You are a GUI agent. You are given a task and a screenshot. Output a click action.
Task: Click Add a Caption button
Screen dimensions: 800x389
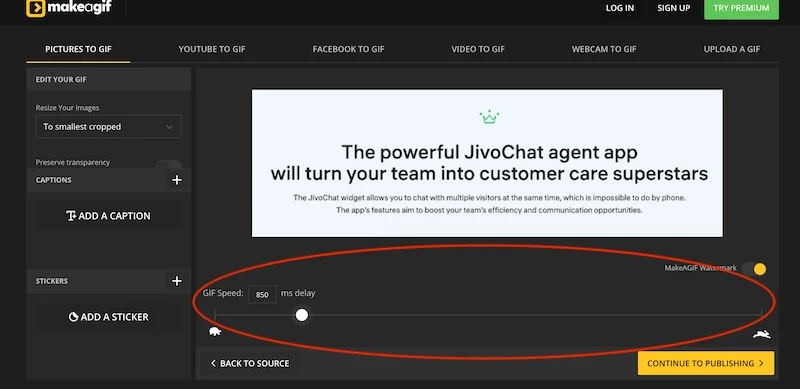tap(109, 216)
